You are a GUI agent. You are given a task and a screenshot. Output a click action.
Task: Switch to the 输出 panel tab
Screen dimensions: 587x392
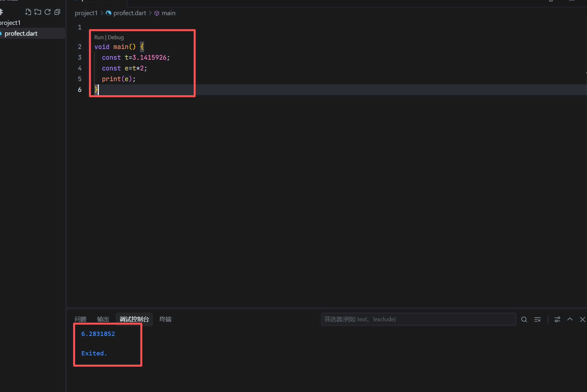pos(103,319)
